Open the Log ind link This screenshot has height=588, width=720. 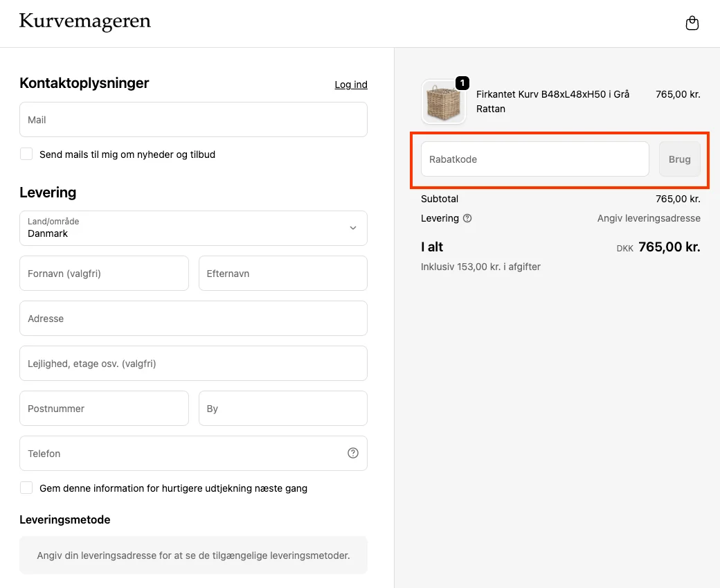351,84
